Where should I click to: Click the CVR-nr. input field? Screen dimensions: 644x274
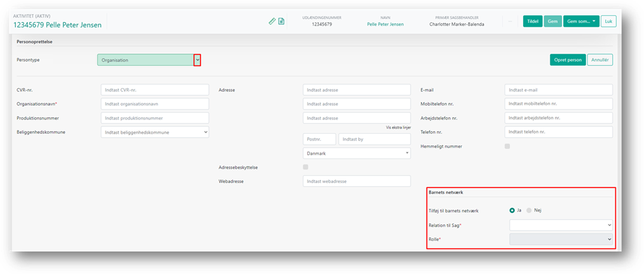pos(155,90)
